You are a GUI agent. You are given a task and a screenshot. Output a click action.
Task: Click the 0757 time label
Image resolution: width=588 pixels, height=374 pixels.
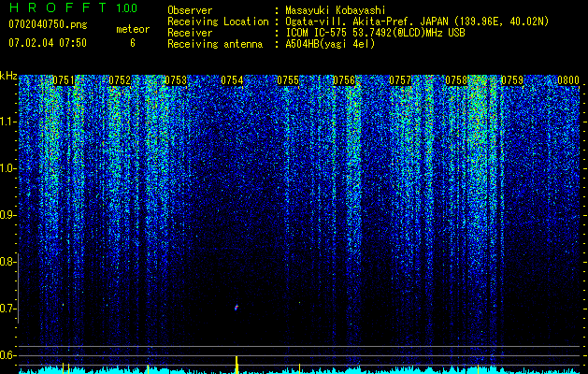[x=400, y=80]
